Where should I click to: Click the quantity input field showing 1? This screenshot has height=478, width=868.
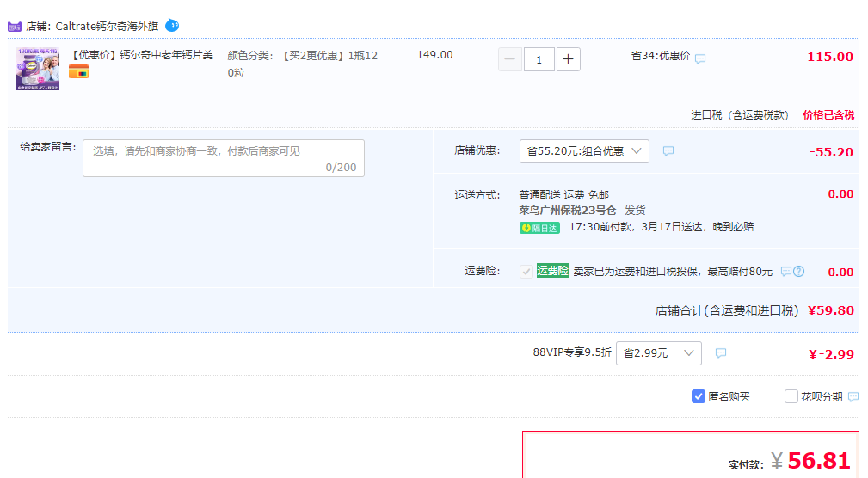pos(539,59)
